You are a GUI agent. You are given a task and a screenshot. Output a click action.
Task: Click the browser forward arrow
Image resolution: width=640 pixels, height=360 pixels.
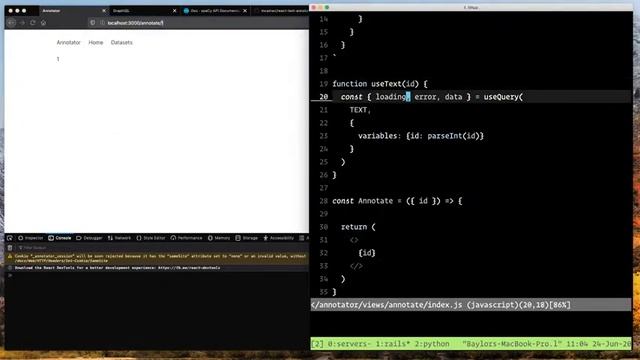coord(22,23)
